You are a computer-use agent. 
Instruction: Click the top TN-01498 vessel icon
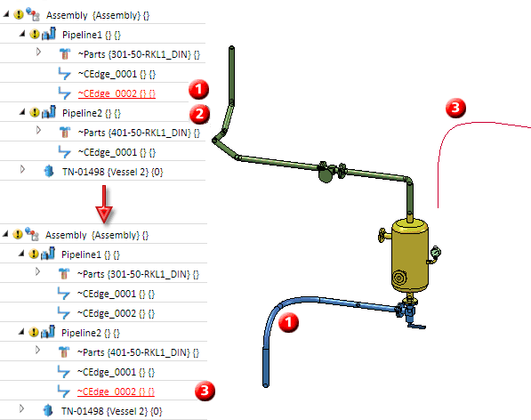tap(49, 172)
